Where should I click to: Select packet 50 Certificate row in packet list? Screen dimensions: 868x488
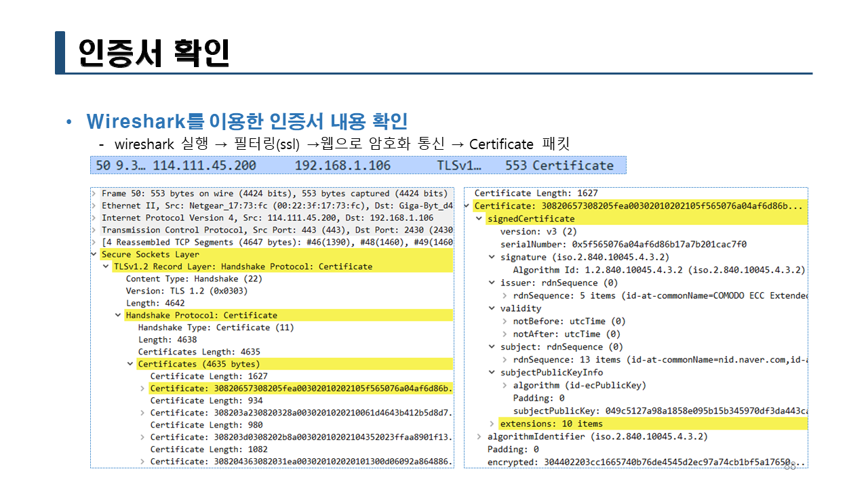tap(358, 165)
